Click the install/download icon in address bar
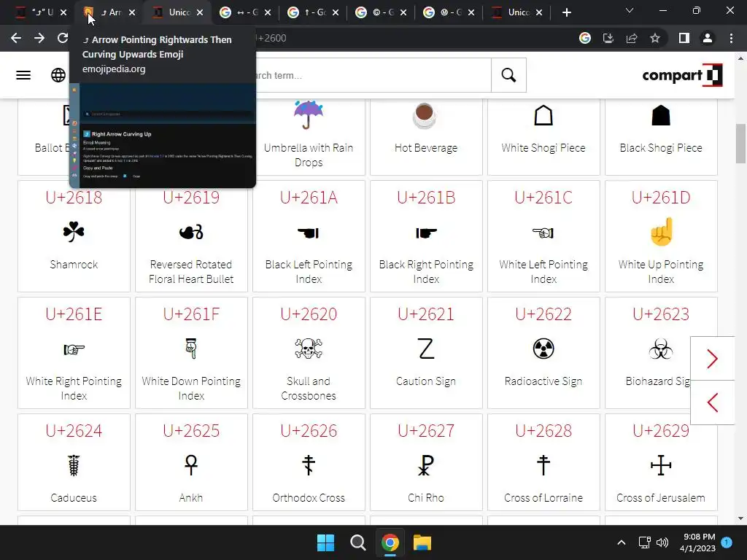The image size is (747, 560). tap(608, 38)
